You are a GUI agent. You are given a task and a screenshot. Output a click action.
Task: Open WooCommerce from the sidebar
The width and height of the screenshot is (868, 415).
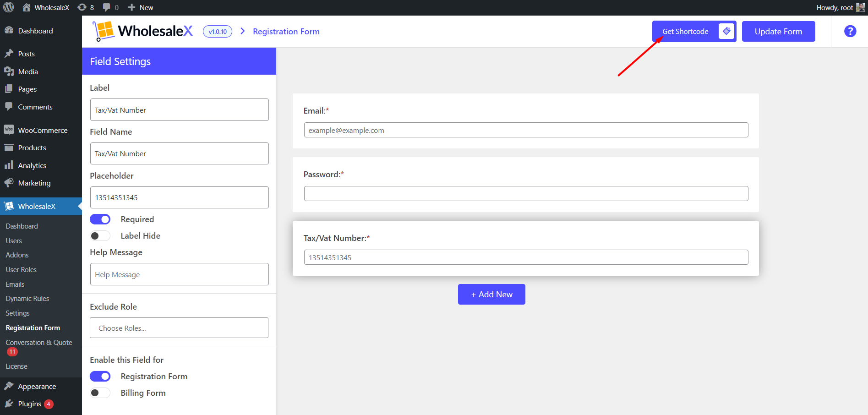pyautogui.click(x=42, y=130)
